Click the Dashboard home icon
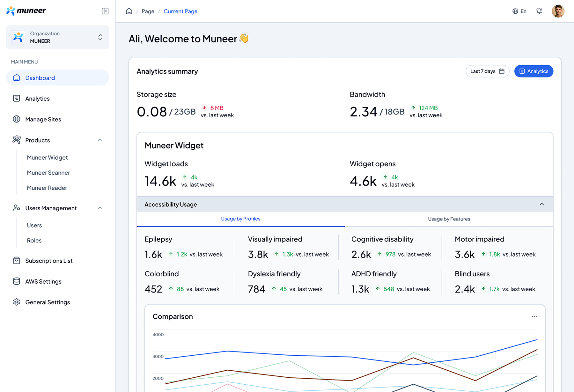Screen dimensions: 574x392 click(17, 78)
